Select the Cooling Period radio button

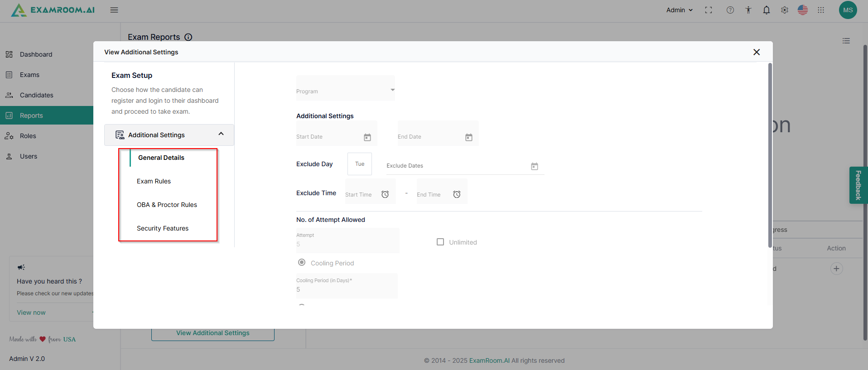(x=302, y=263)
